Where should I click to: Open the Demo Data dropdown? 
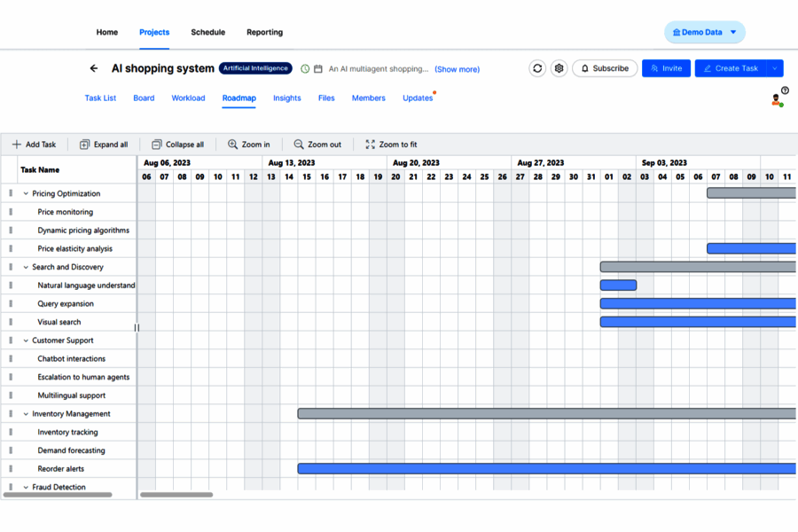(704, 31)
